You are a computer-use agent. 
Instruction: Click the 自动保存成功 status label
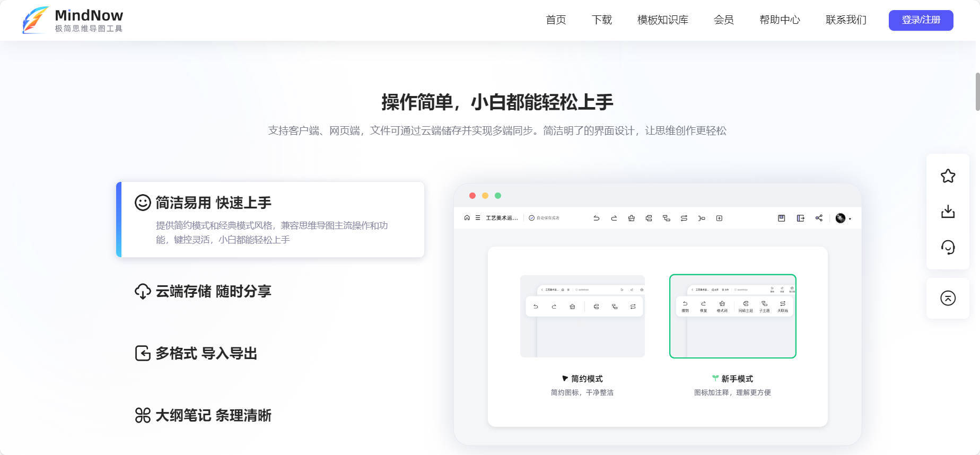click(548, 218)
